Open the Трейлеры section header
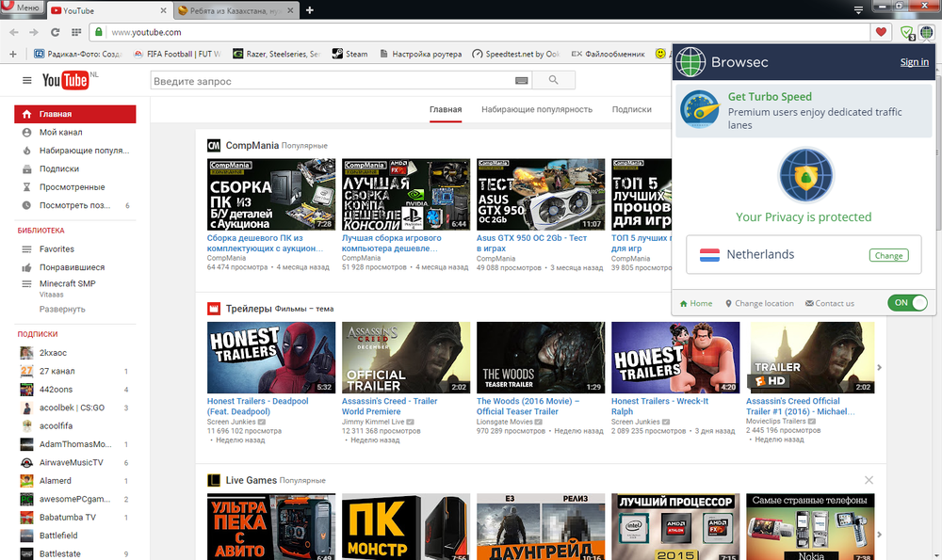The height and width of the screenshot is (560, 942). tap(249, 309)
